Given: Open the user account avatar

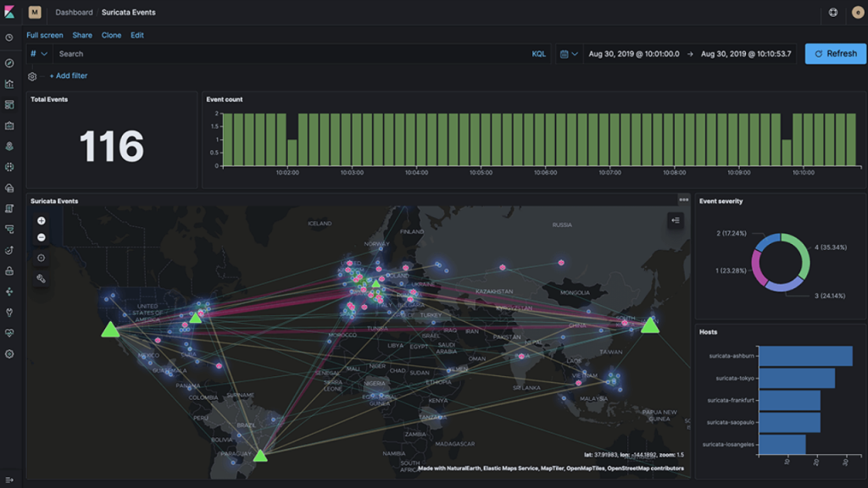Looking at the screenshot, I should (858, 12).
